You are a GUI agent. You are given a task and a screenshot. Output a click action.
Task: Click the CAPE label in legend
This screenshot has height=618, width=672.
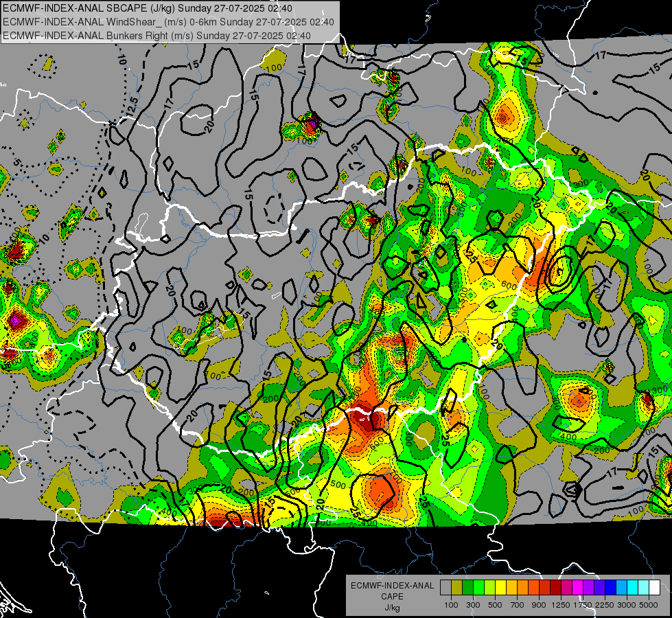click(392, 596)
